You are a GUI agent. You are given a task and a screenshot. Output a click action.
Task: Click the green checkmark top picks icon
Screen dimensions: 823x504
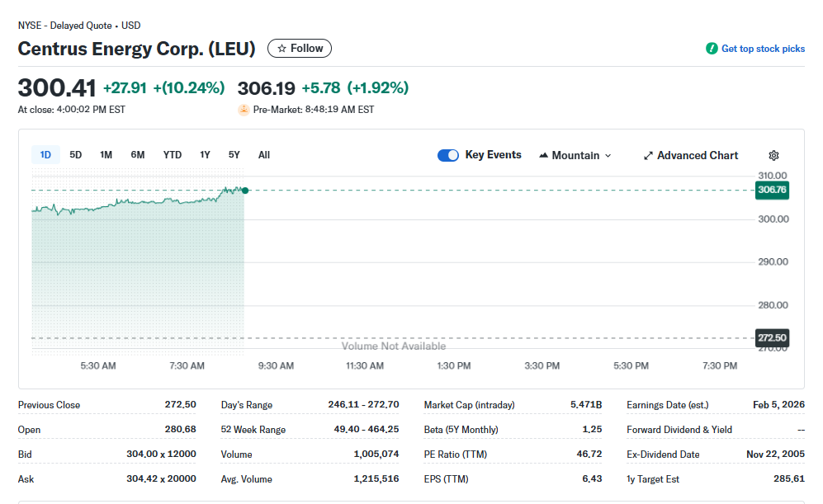tap(712, 49)
